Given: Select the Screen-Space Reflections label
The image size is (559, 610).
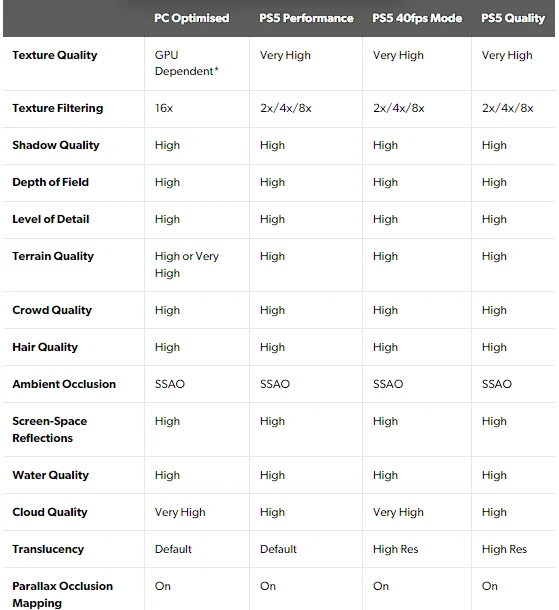Looking at the screenshot, I should [49, 429].
